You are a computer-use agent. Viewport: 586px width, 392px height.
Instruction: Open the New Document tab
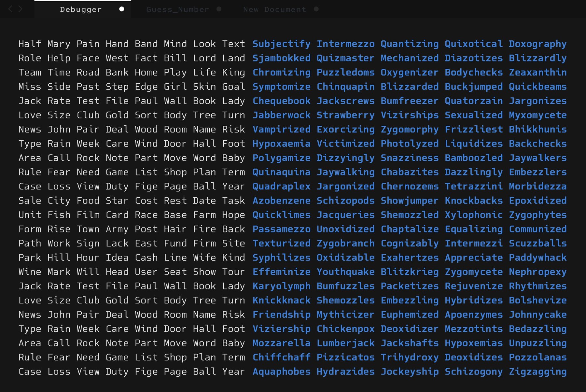click(274, 9)
